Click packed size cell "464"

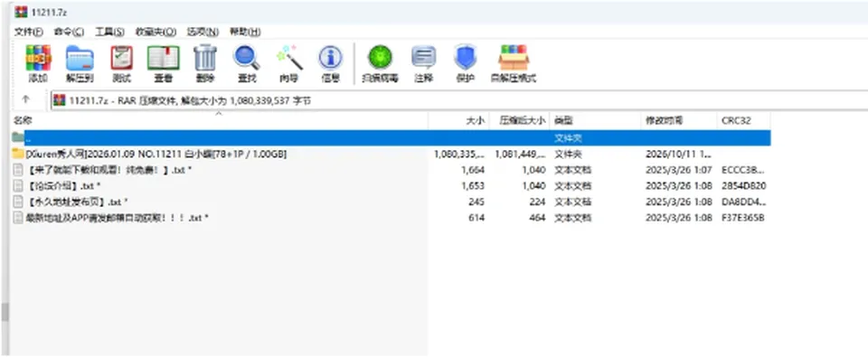tap(536, 218)
